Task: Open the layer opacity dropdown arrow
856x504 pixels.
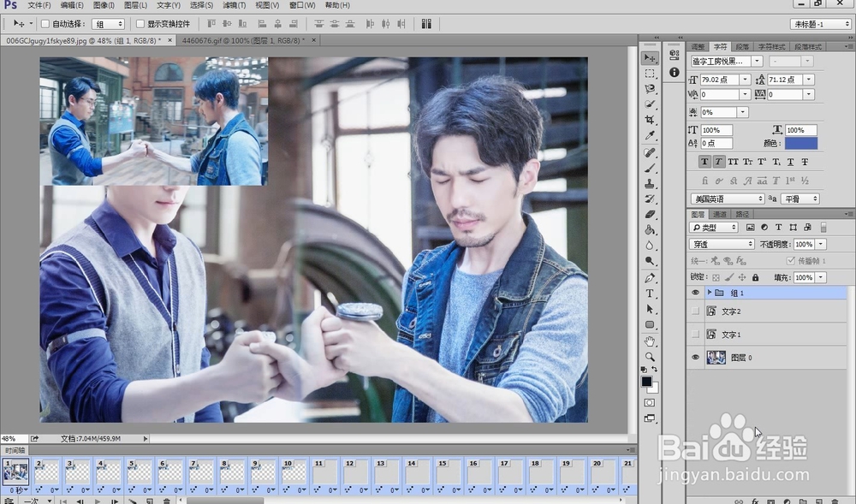Action: [x=821, y=245]
